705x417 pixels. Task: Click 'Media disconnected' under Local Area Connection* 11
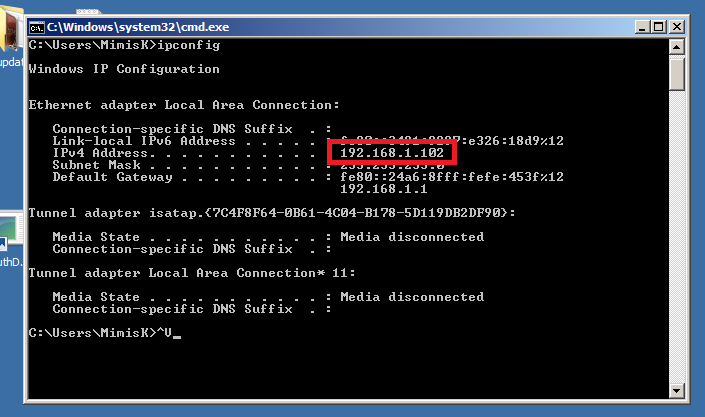(x=412, y=297)
